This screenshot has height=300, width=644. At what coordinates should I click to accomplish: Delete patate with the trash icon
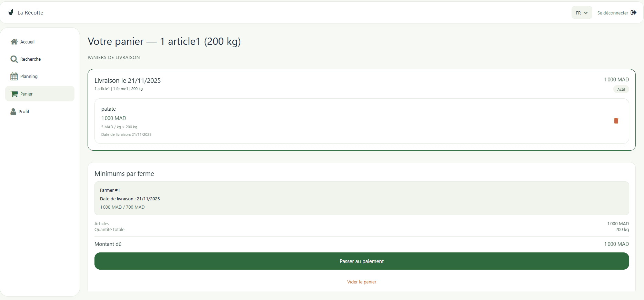[x=616, y=121]
